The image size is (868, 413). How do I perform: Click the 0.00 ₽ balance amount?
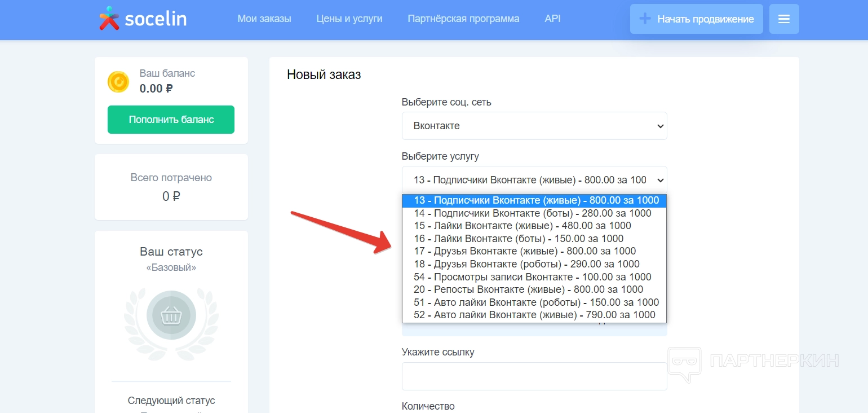(x=156, y=89)
